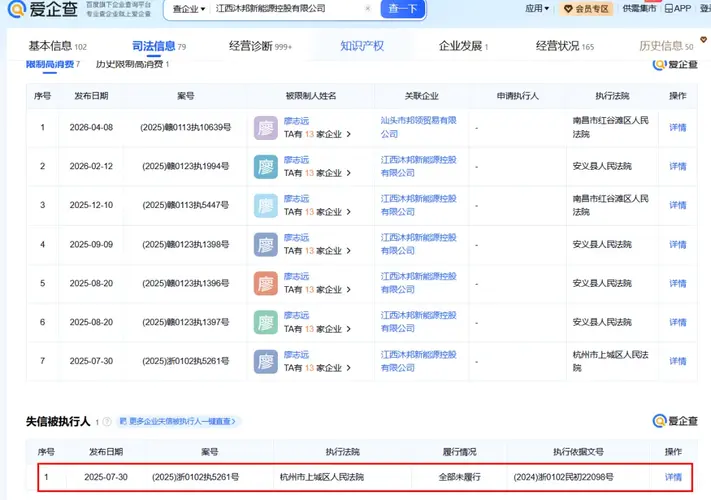Click the 查一下 search button
Viewport: 711px width, 500px height.
(403, 9)
